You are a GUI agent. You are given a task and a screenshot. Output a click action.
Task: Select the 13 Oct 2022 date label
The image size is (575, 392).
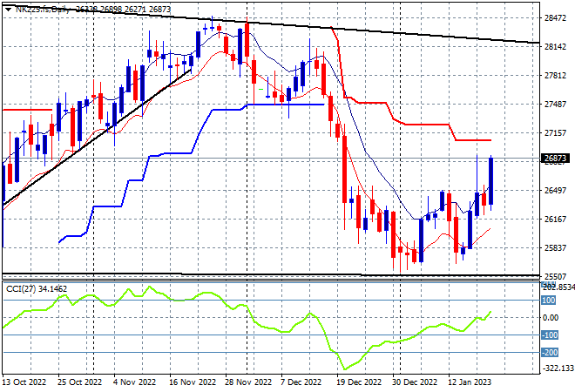24,382
